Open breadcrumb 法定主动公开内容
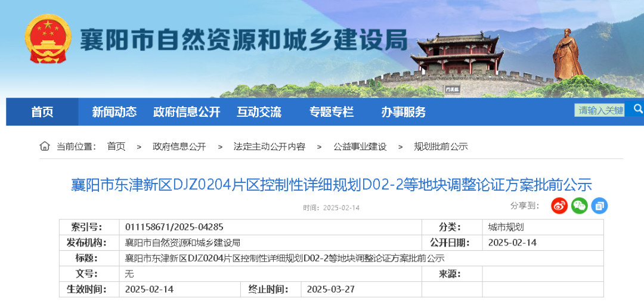644x308 pixels. coord(270,147)
